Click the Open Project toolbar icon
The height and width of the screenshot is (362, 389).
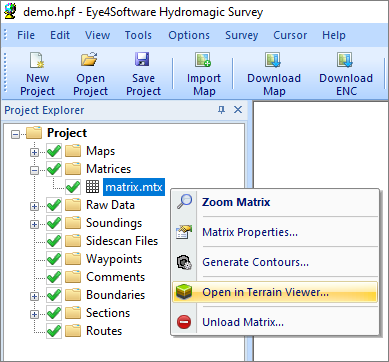coord(89,60)
